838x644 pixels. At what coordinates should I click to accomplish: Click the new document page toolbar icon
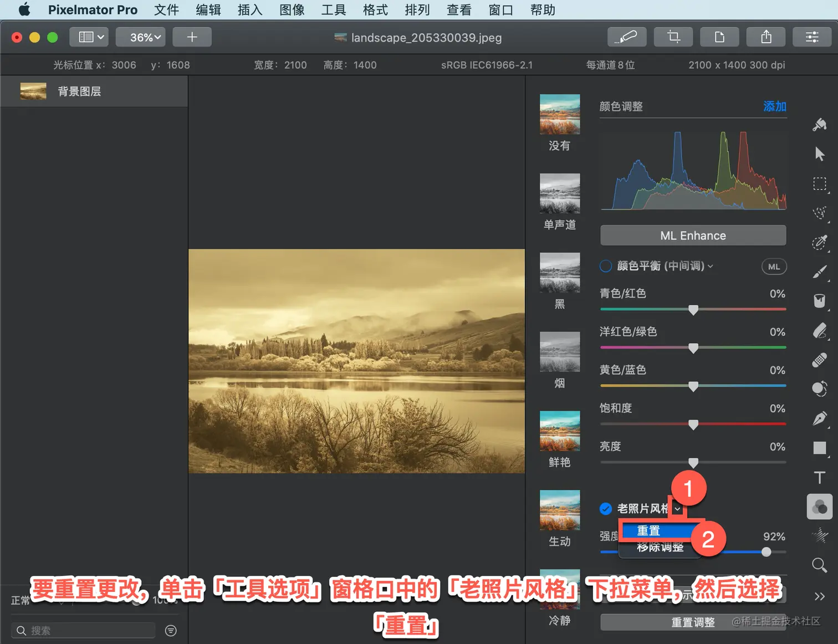[x=719, y=37]
